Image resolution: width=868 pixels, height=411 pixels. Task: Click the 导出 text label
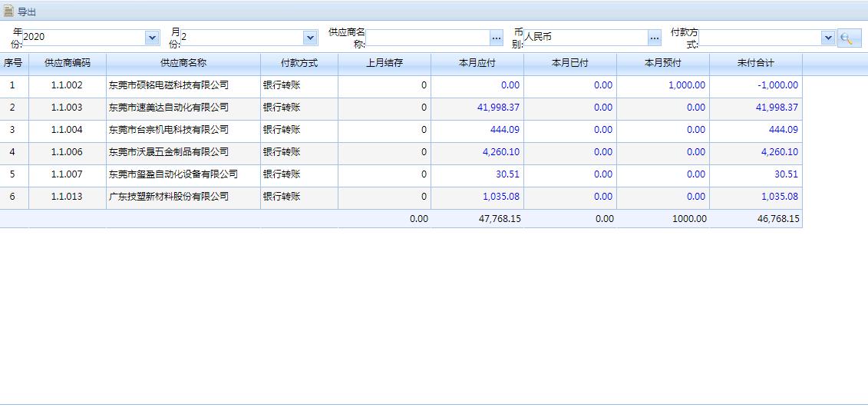click(27, 12)
